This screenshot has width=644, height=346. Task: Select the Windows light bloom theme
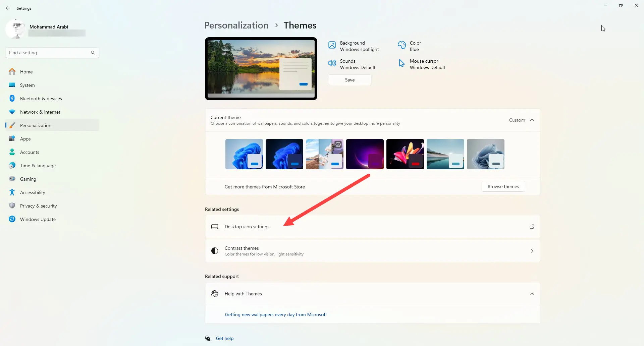click(x=244, y=154)
